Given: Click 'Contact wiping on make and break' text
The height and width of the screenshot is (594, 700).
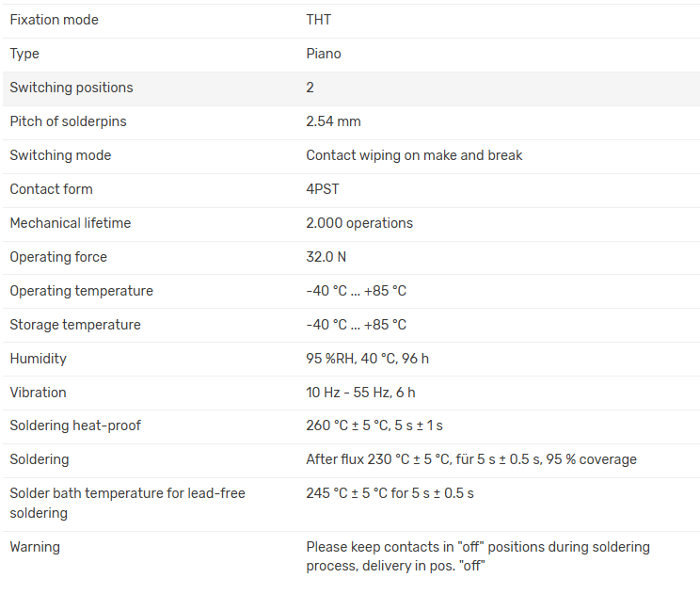Looking at the screenshot, I should point(414,155).
